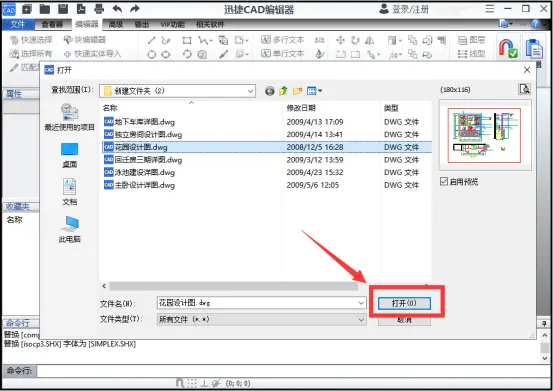This screenshot has height=391, width=553.
Task: Click the redo arrow in title bar
Action: (x=135, y=9)
